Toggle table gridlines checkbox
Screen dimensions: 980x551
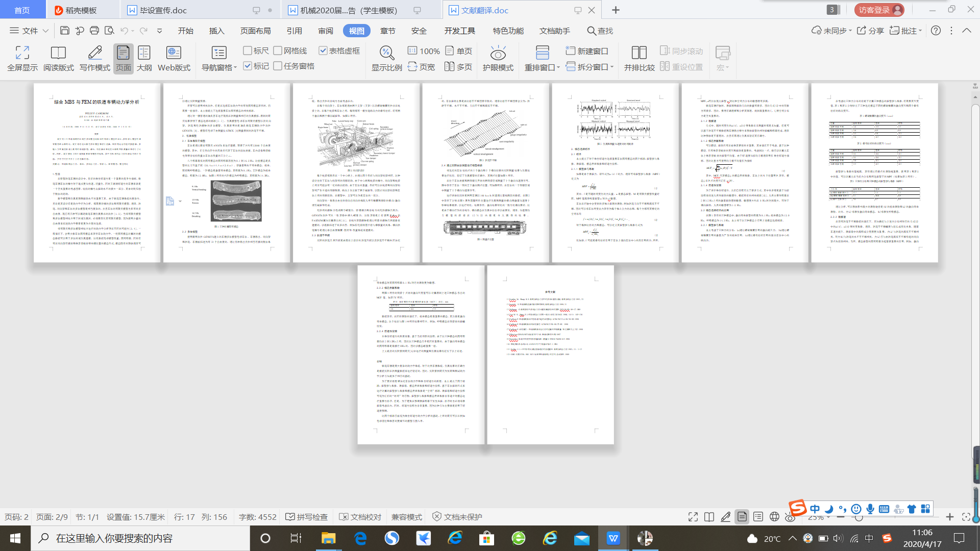pos(323,51)
